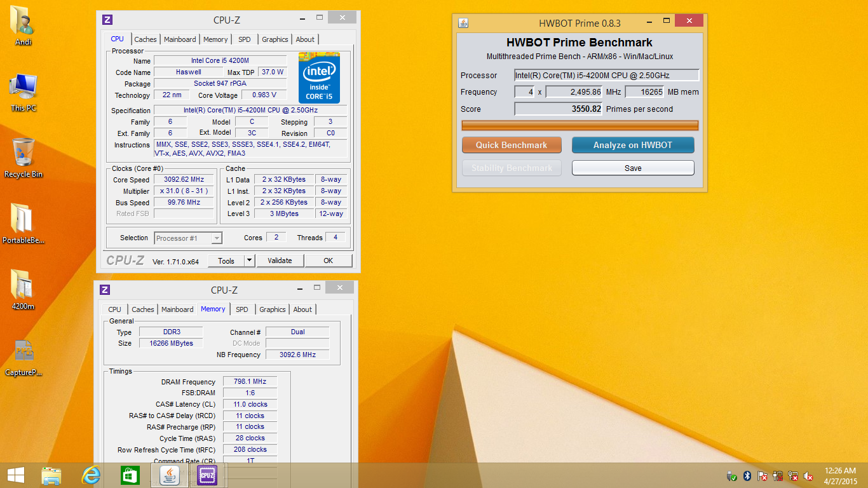Click the Score field showing 3550.82

tap(559, 109)
